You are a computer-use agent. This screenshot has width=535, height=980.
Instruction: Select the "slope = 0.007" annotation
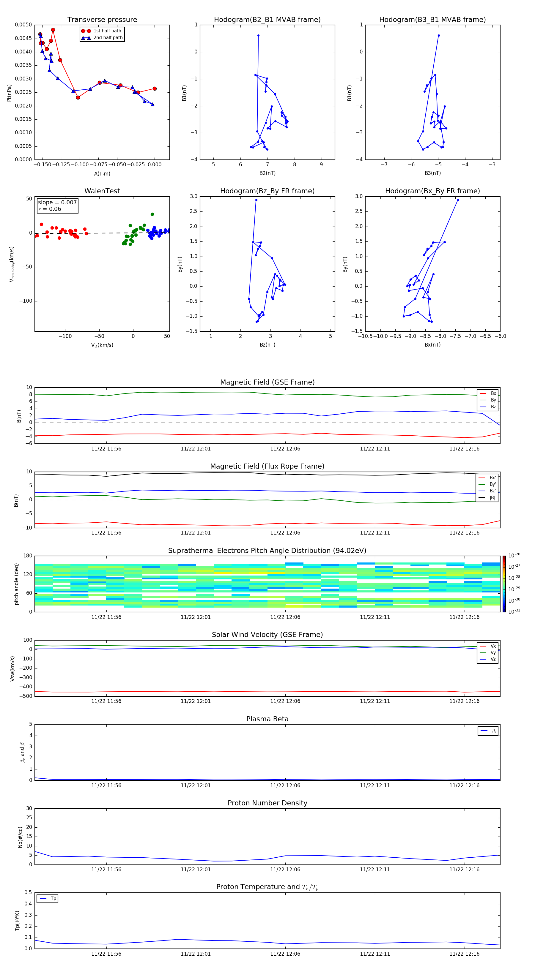pyautogui.click(x=57, y=203)
